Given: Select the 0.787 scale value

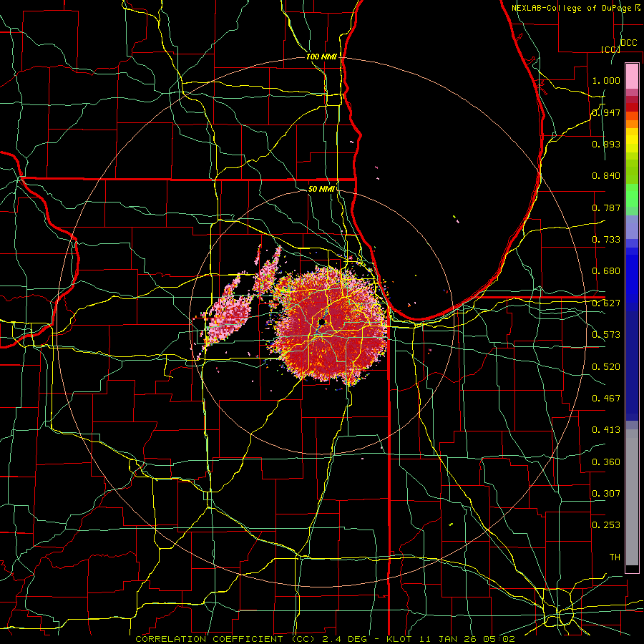Looking at the screenshot, I should (x=606, y=208).
